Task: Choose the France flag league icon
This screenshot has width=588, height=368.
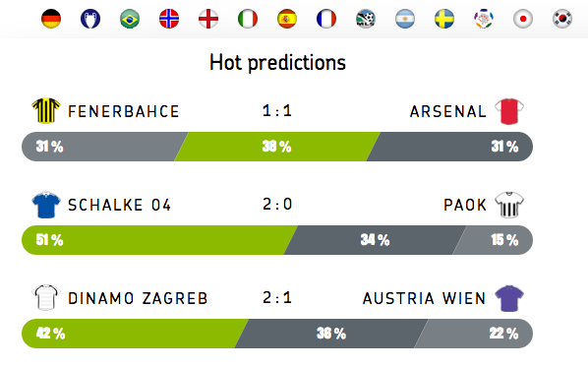Action: (x=326, y=19)
